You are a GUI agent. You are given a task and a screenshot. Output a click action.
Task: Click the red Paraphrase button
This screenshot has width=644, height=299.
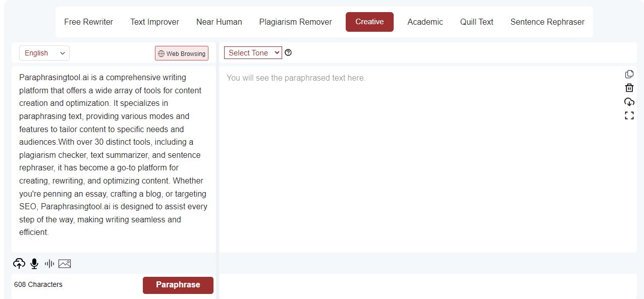178,285
